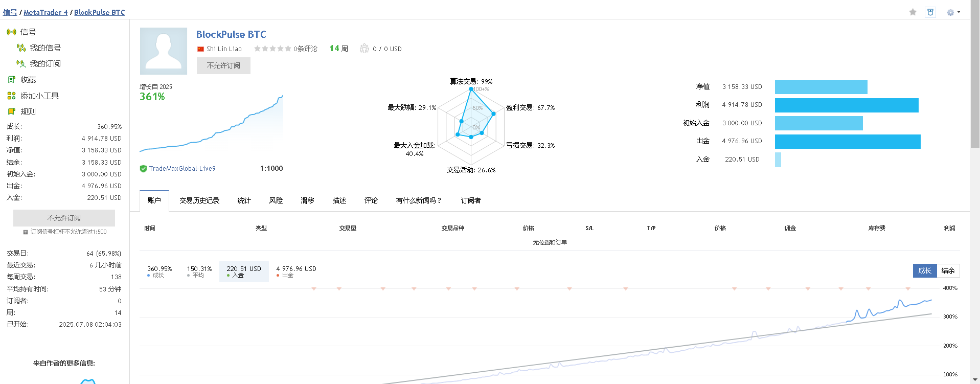Toggle the 出金 withdrawal chart series
Viewport: 980px width, 384px height.
point(296,272)
